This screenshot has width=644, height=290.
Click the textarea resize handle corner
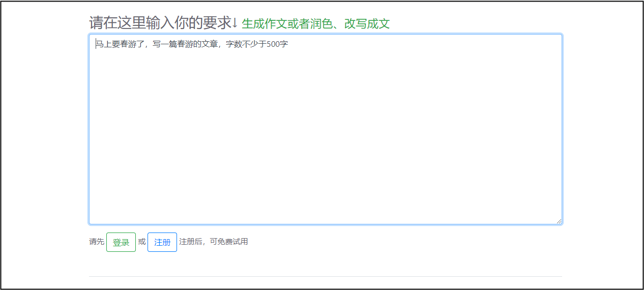[559, 221]
